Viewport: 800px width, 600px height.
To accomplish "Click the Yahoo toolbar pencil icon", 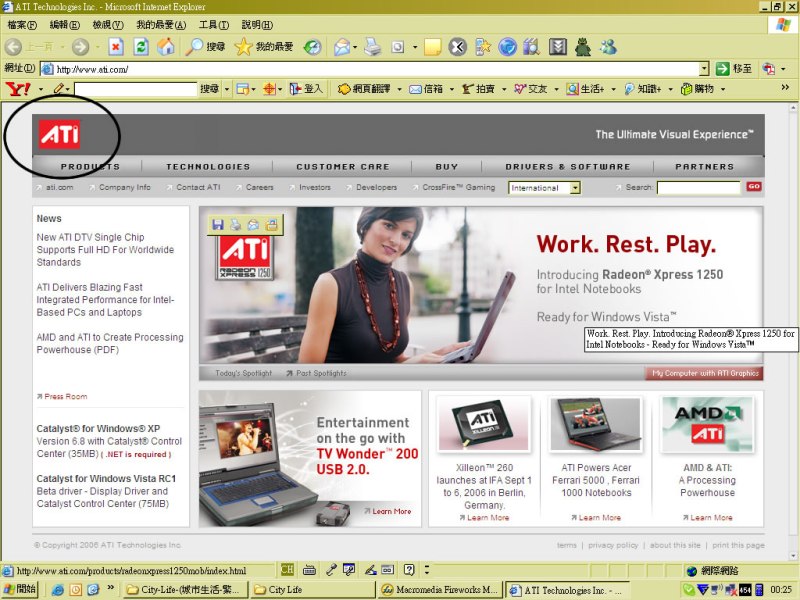I will coord(59,89).
